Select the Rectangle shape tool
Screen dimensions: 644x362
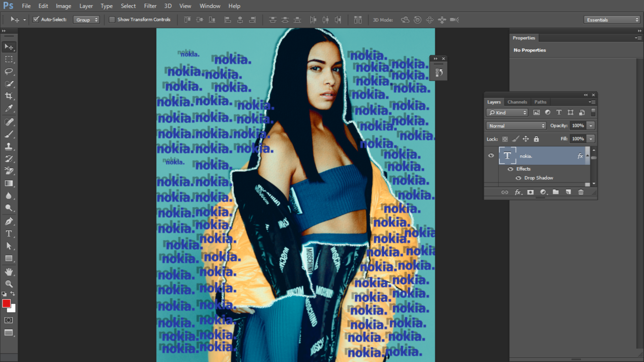[9, 258]
